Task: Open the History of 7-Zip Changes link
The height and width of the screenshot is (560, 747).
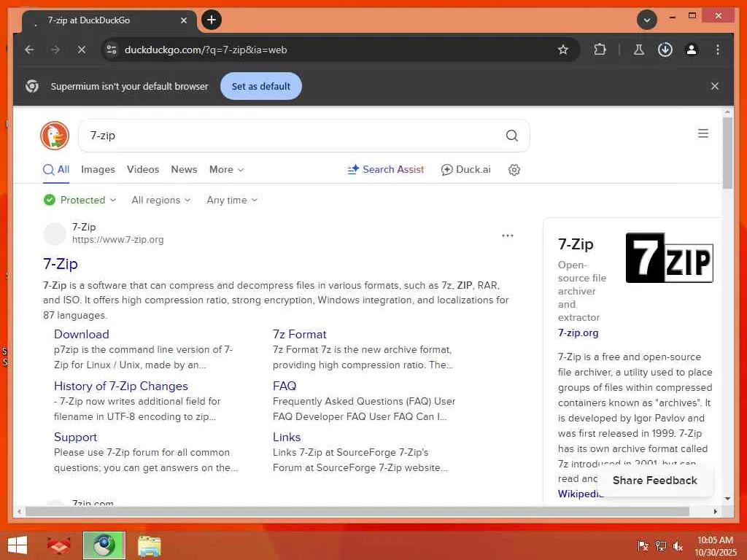Action: pyautogui.click(x=121, y=386)
